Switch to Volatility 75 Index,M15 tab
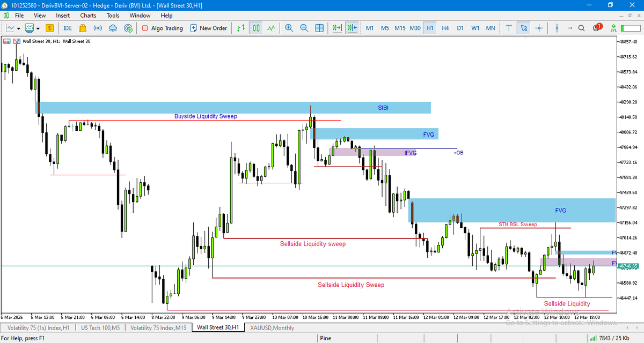Viewport: 644px width, 343px height. (158, 327)
